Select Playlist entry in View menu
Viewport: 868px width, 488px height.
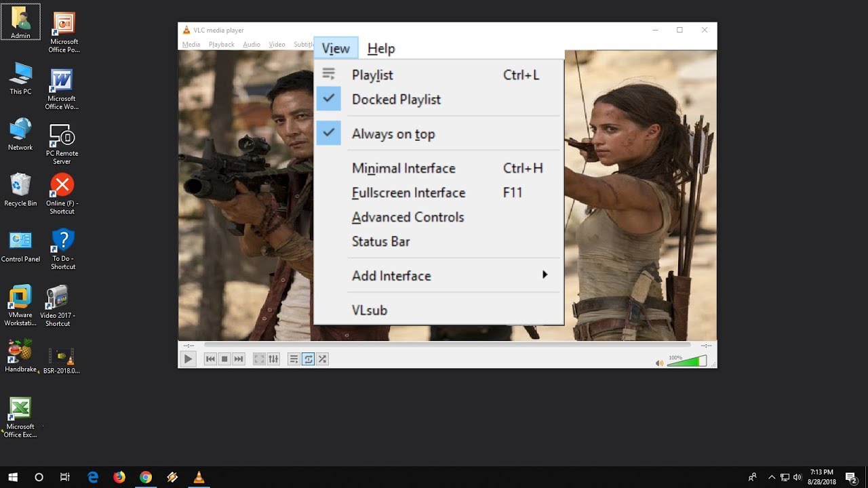click(x=439, y=75)
